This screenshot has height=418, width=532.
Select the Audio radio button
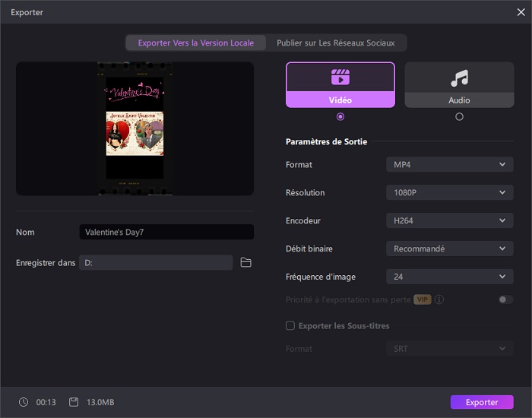[x=459, y=116]
